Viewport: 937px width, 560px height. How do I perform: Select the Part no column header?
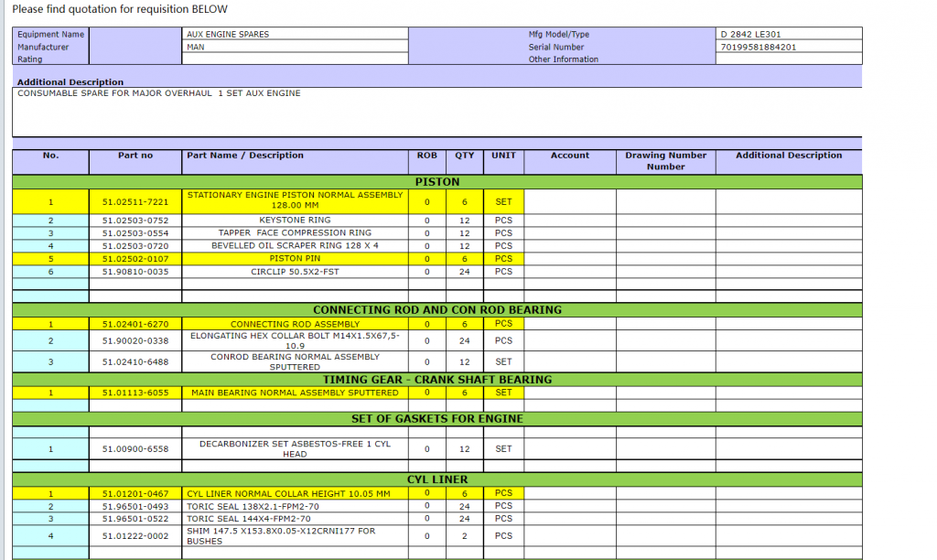[x=135, y=156]
